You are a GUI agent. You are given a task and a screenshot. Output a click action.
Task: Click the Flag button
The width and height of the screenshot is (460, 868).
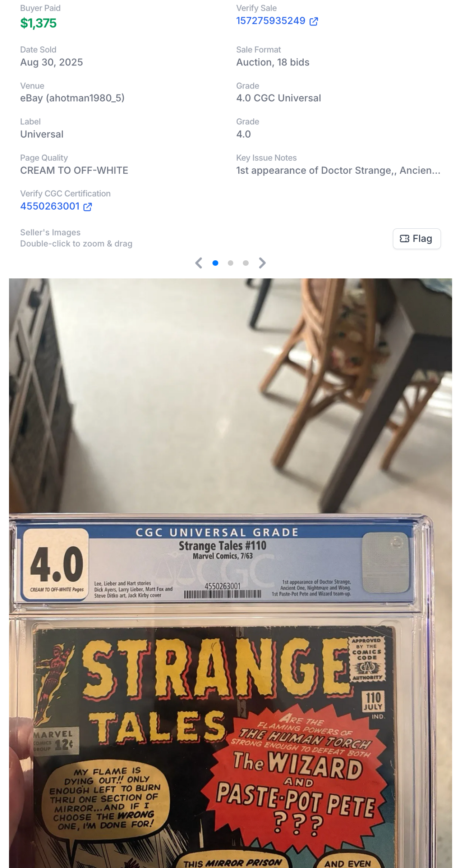tap(417, 239)
